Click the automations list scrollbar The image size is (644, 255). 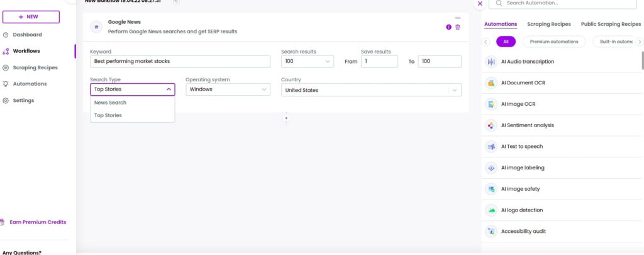pyautogui.click(x=643, y=61)
